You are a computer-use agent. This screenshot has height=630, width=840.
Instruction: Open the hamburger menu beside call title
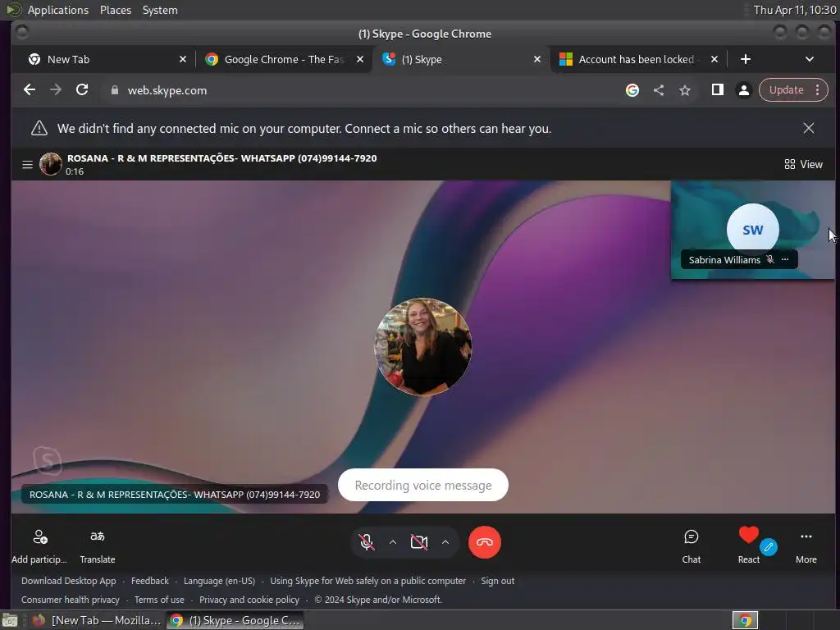tap(27, 164)
